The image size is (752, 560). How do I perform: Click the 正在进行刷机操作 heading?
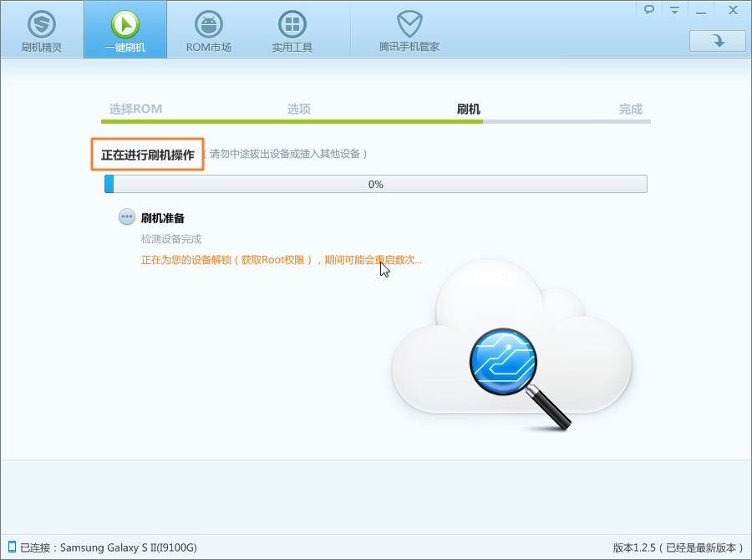(x=148, y=155)
